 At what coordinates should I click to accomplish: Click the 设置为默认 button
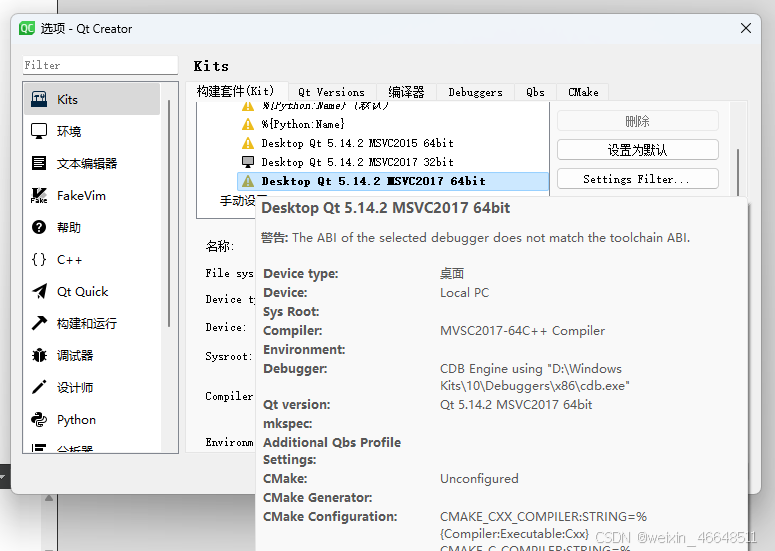pos(637,150)
